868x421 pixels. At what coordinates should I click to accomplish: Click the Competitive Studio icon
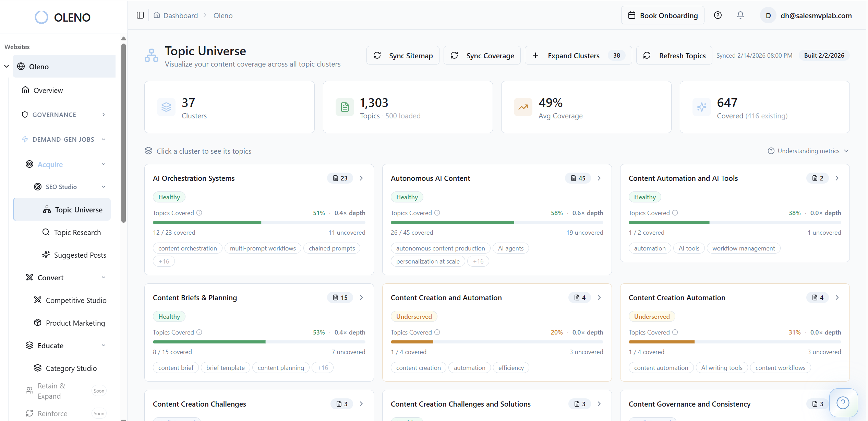(x=38, y=300)
